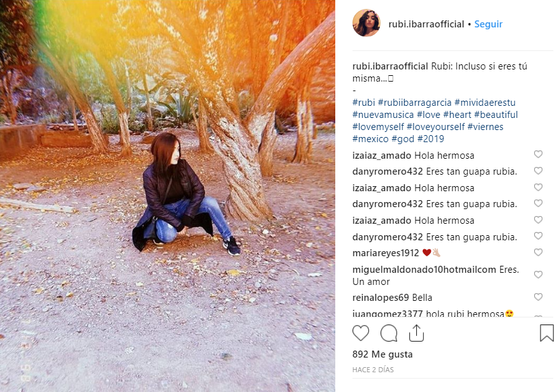This screenshot has height=392, width=559.
Task: Open the #mividaerestu hashtag
Action: pos(485,103)
